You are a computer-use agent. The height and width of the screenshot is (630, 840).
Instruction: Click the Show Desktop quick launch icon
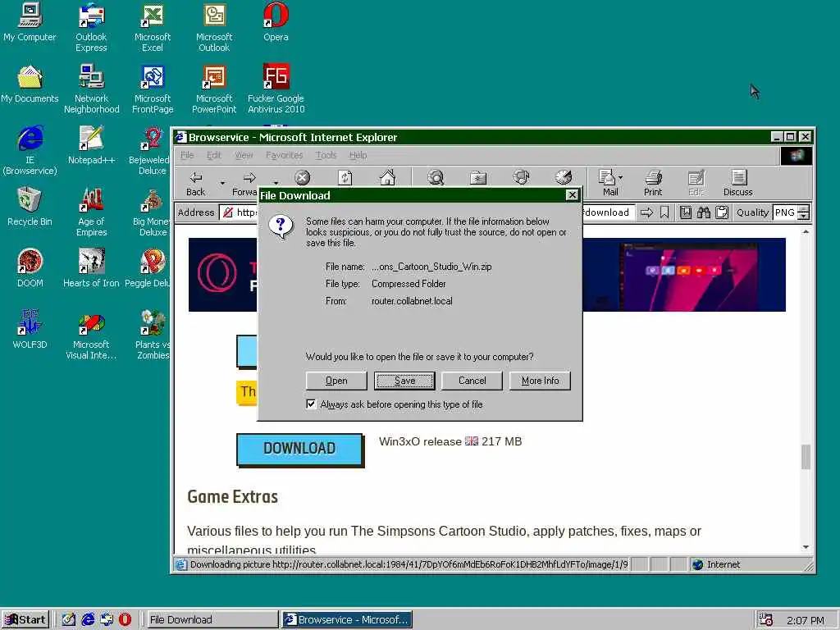[69, 619]
